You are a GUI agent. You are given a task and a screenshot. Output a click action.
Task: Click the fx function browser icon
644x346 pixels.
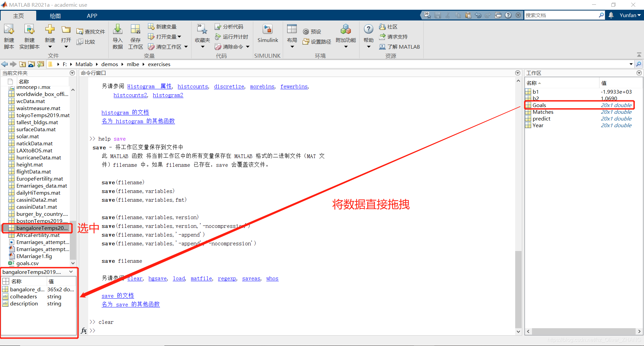(x=84, y=330)
